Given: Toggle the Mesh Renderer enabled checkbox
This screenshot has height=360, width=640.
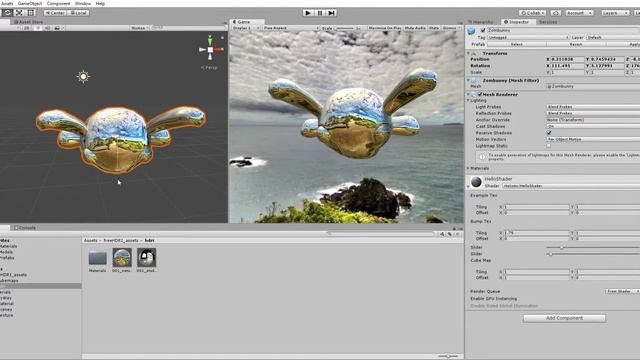Looking at the screenshot, I should tap(480, 94).
